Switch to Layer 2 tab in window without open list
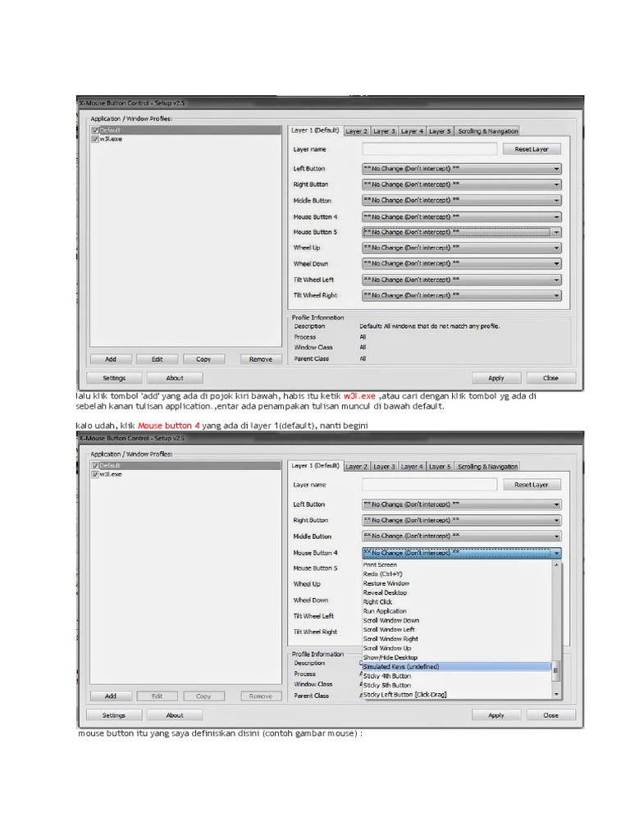 (356, 131)
